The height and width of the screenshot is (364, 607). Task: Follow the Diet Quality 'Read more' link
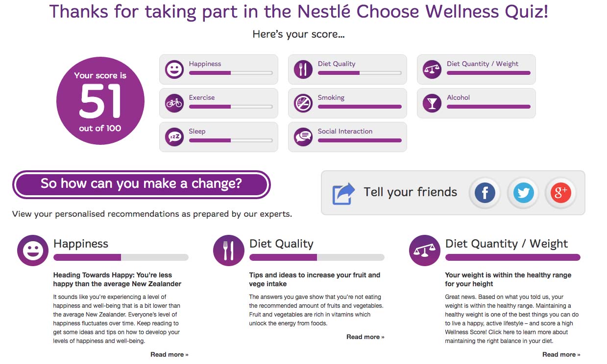(x=365, y=337)
